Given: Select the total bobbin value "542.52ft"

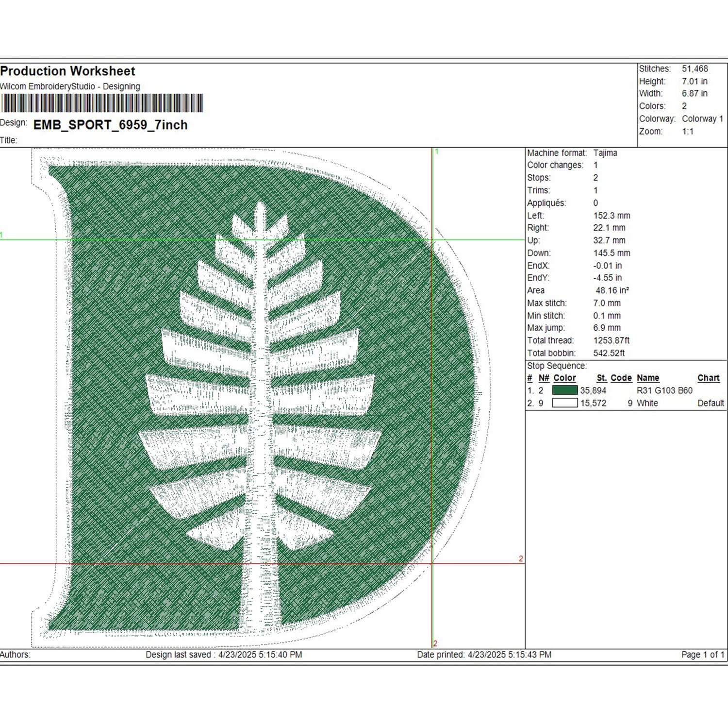Looking at the screenshot, I should [609, 353].
